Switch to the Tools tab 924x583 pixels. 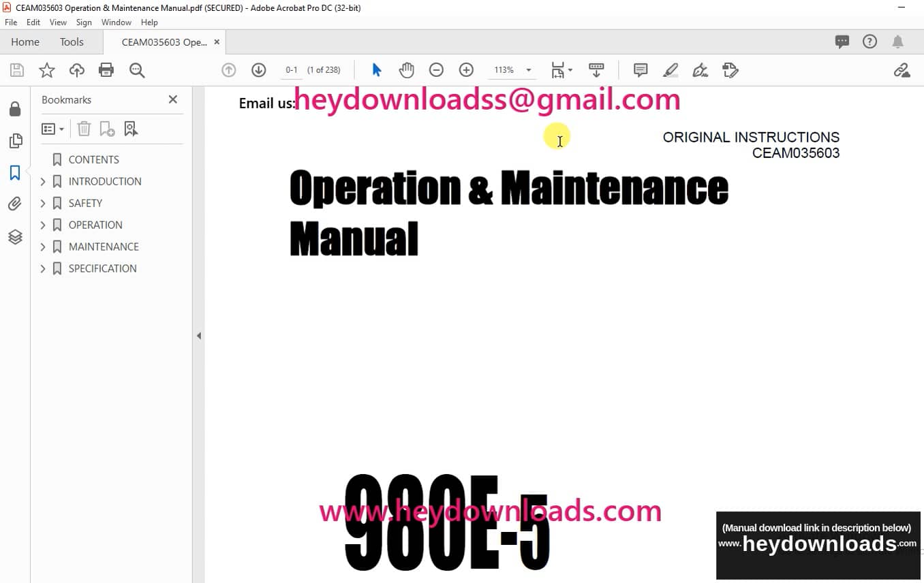[x=72, y=42]
